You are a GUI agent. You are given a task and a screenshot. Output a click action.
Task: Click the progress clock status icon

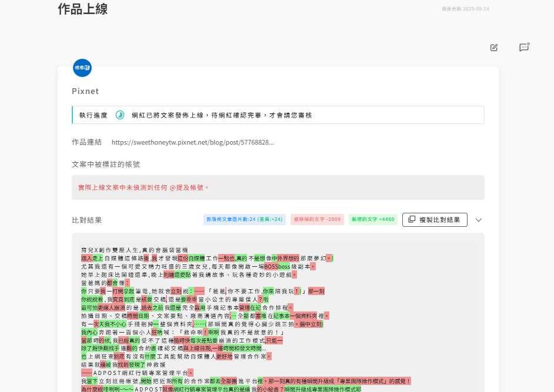tap(120, 115)
